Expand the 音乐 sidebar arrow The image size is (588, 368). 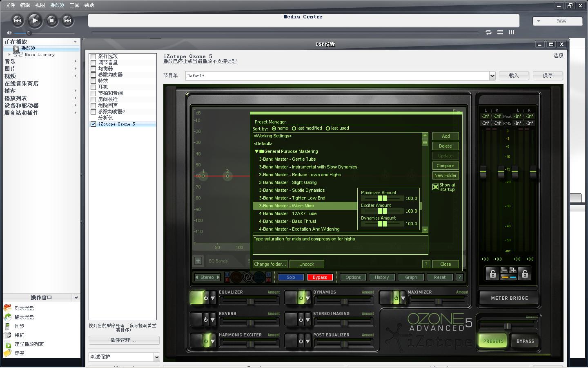coord(76,61)
